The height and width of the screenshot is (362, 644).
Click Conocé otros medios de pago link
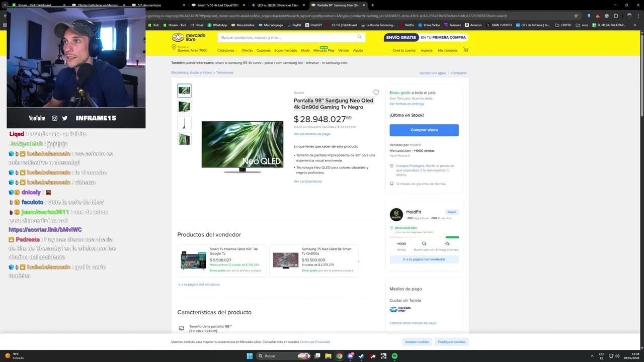point(413,323)
